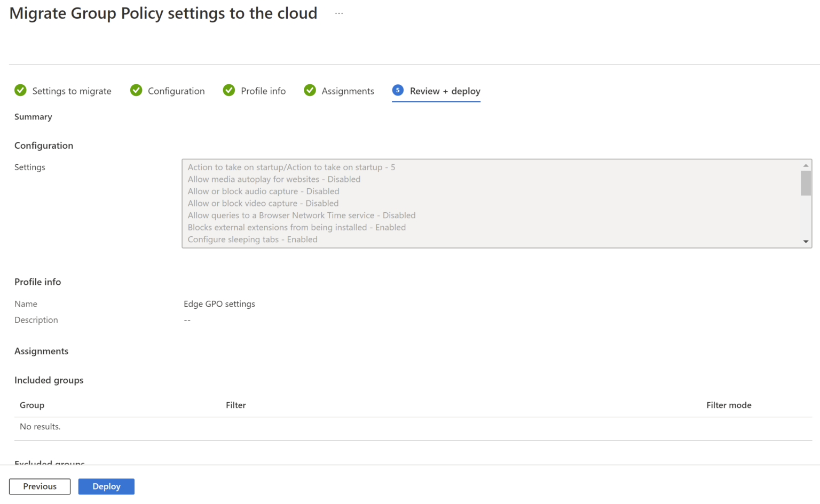Switch to the Assignments wizard step
This screenshot has width=820, height=504.
click(x=348, y=91)
